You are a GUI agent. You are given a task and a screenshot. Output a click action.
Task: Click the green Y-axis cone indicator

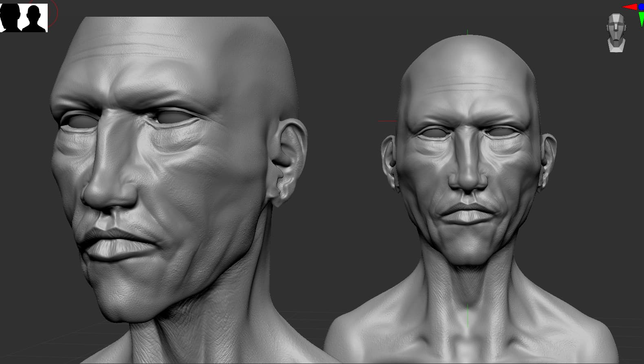tap(641, 19)
